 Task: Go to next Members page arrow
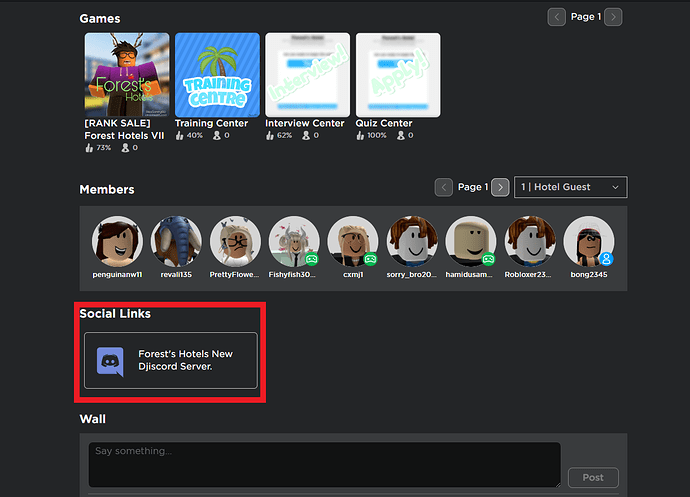(x=500, y=188)
